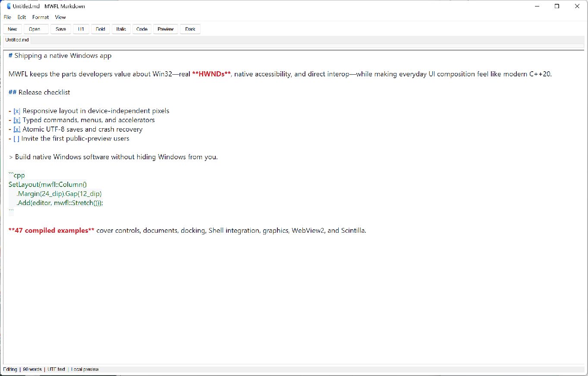Click the code line ".Add(editor, mwfl::Stretch()));"
588x376 pixels.
(x=60, y=203)
